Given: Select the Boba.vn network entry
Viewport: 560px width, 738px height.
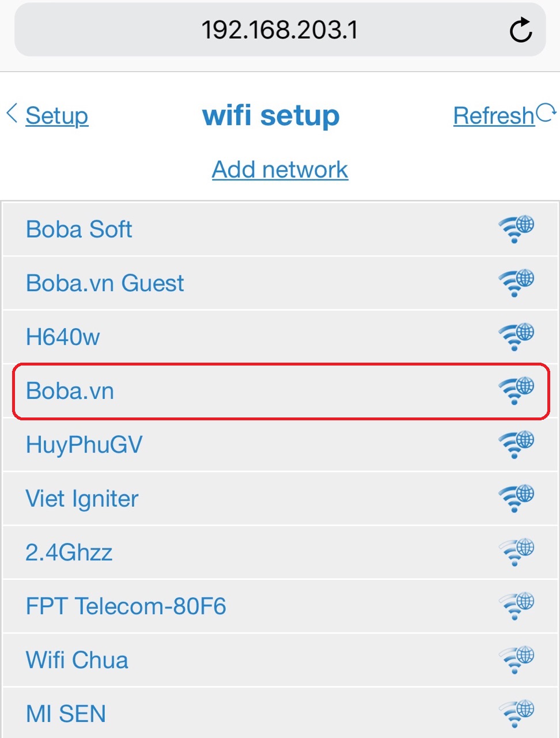Looking at the screenshot, I should tap(230, 391).
